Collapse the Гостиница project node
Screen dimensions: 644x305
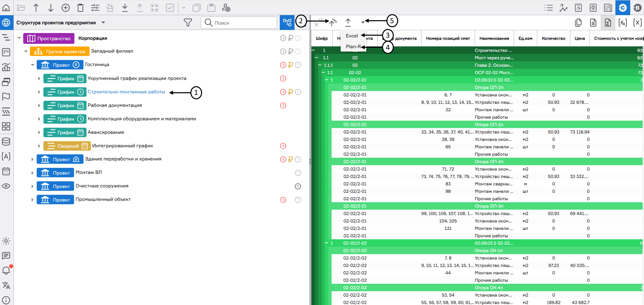click(33, 65)
